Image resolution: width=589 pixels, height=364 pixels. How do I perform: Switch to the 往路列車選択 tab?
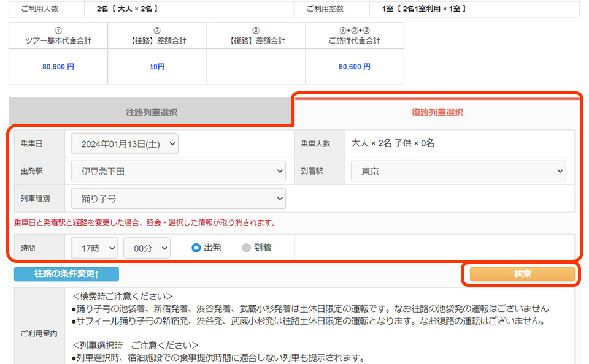152,113
